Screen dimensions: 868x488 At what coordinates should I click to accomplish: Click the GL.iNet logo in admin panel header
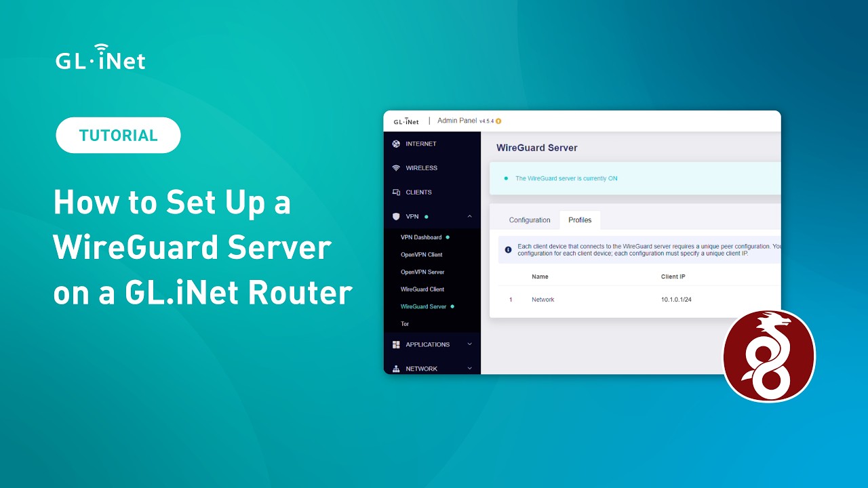click(x=406, y=121)
